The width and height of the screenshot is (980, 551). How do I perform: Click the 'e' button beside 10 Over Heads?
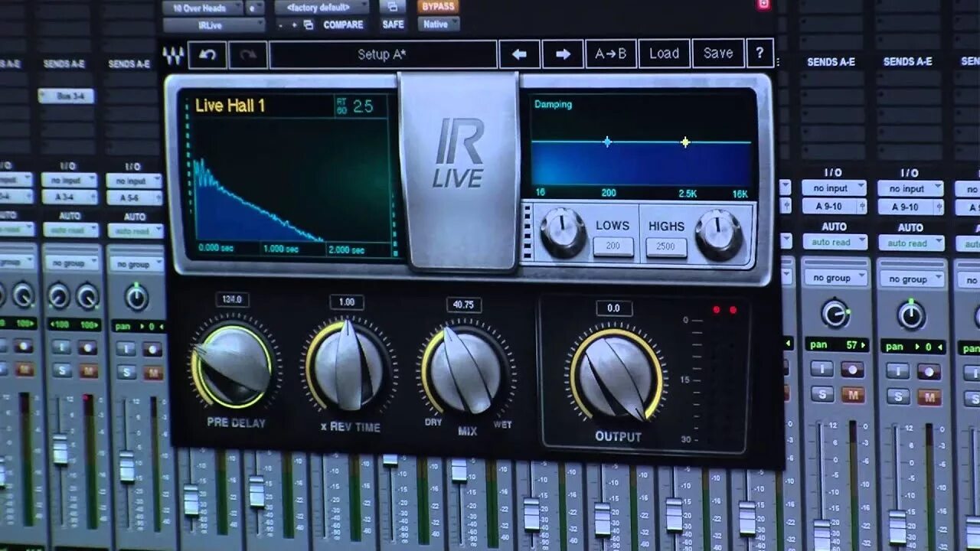tap(254, 8)
